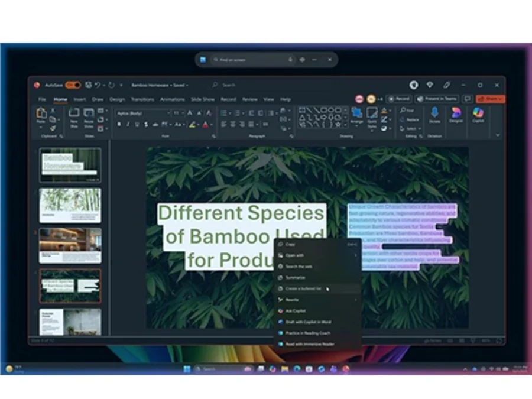This screenshot has width=532, height=399.
Task: Add a New Slide from the ribbon
Action: (x=74, y=118)
